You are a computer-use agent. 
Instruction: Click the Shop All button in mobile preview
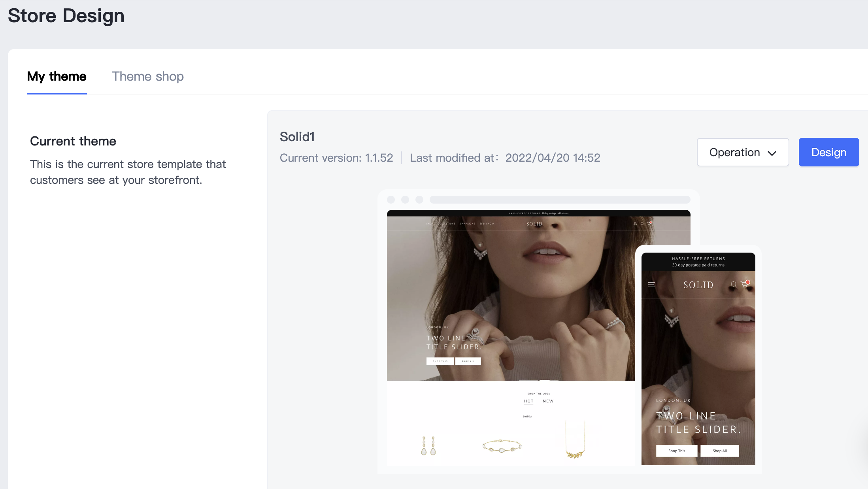[x=719, y=451]
